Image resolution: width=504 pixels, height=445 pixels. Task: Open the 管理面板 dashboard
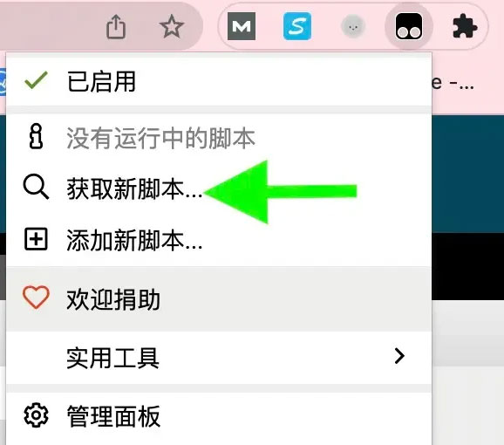219,415
